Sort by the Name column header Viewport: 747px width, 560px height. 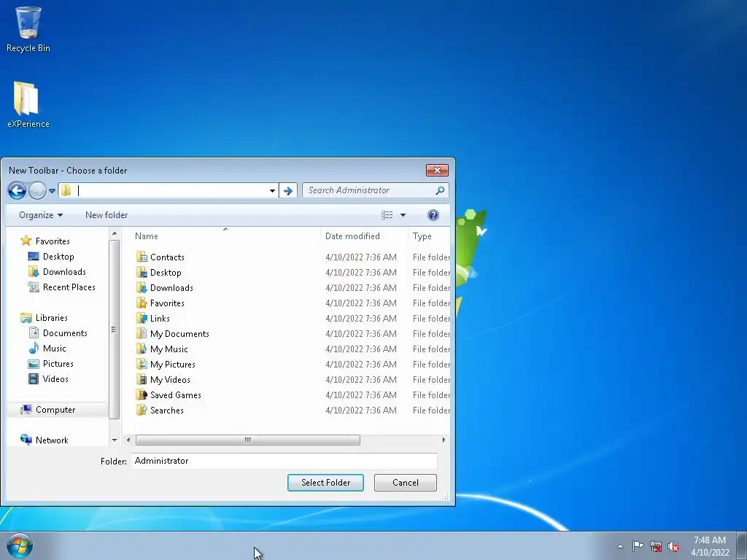(x=225, y=236)
